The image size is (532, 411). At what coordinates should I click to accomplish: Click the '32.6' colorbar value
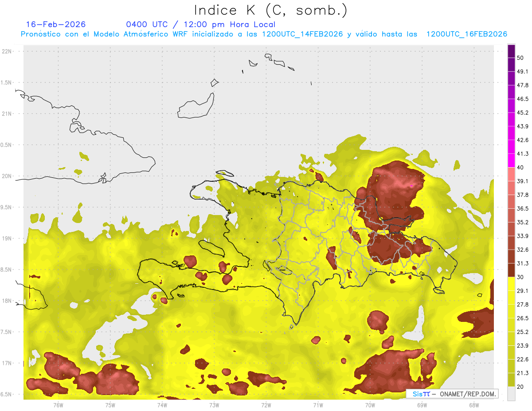pyautogui.click(x=523, y=250)
